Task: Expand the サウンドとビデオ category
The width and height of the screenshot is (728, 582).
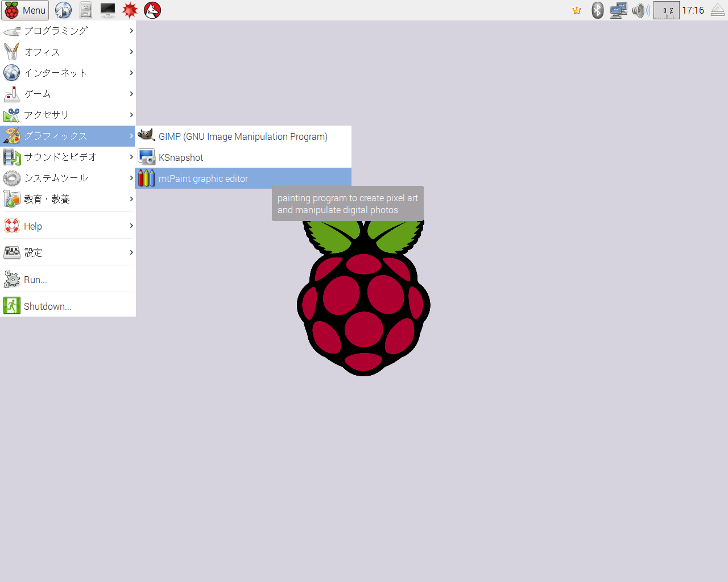Action: click(68, 157)
